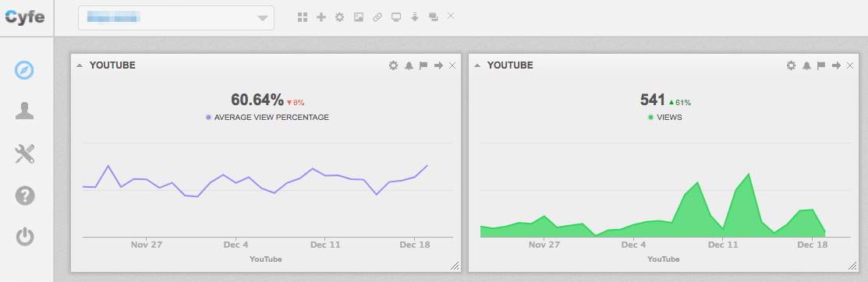Open dashboard settings gear in the top toolbar
This screenshot has height=282, width=868.
(x=340, y=17)
